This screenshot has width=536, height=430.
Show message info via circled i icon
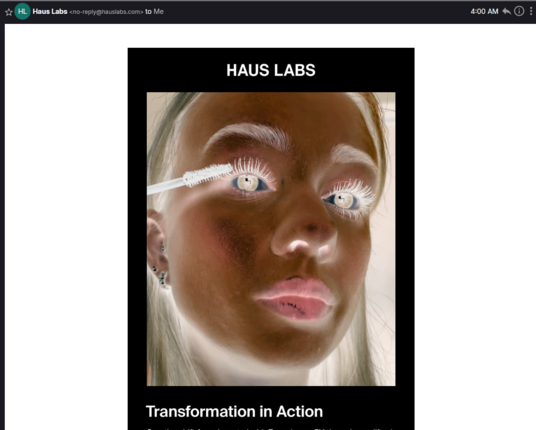(x=519, y=11)
